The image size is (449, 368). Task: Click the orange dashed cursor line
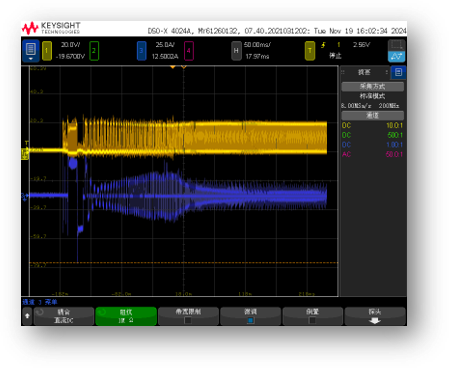click(x=184, y=263)
